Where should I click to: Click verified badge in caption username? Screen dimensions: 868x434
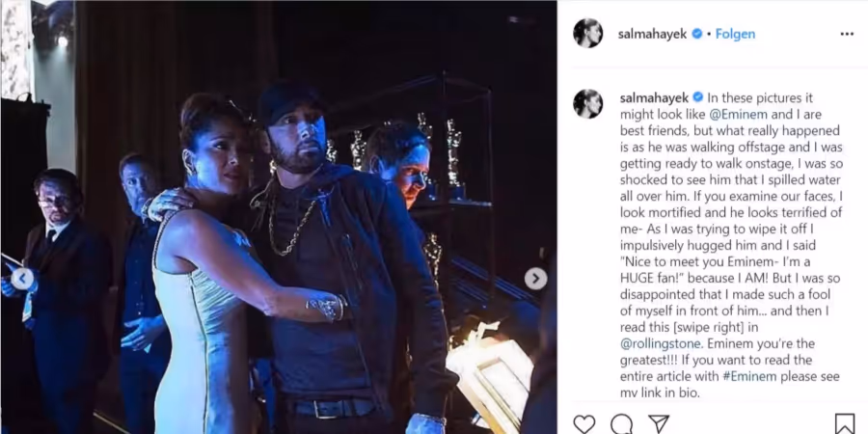[698, 97]
